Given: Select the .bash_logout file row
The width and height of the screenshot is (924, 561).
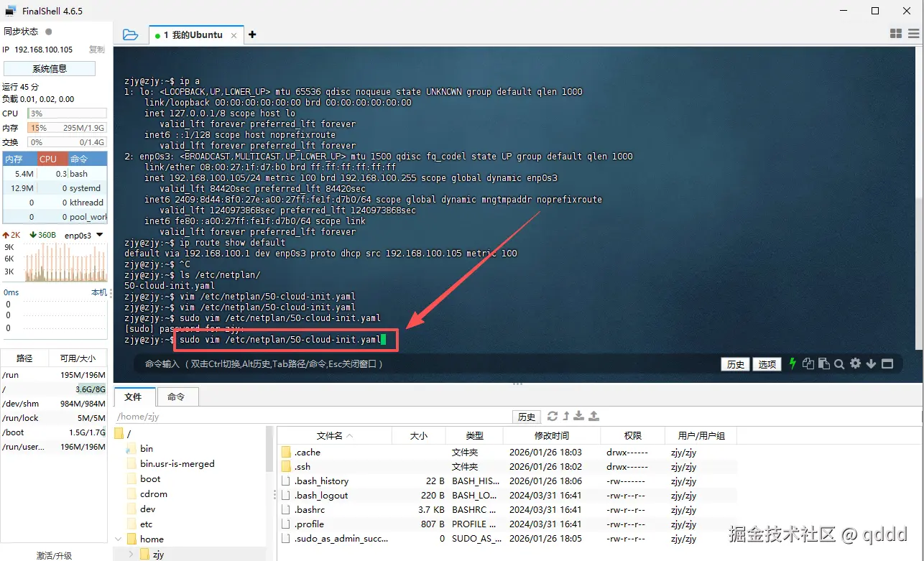Looking at the screenshot, I should click(x=506, y=496).
